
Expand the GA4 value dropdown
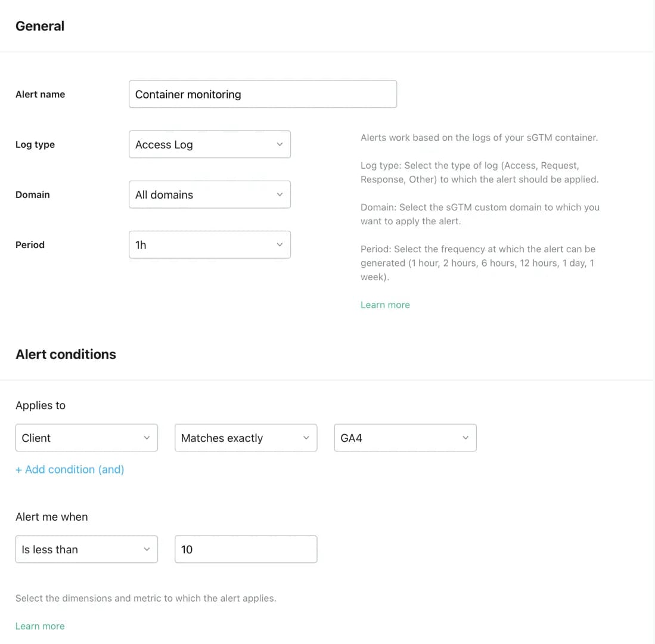coord(405,438)
